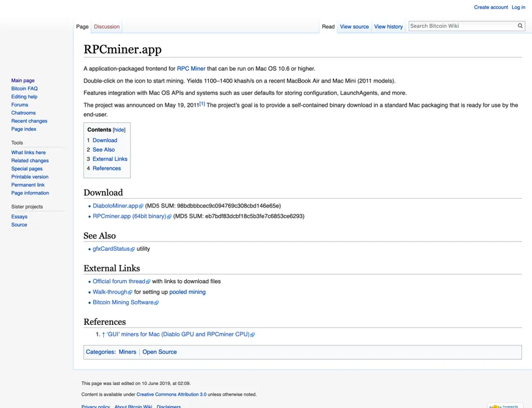The image size is (532, 408).
Task: Go to the Main page
Action: pyautogui.click(x=23, y=80)
